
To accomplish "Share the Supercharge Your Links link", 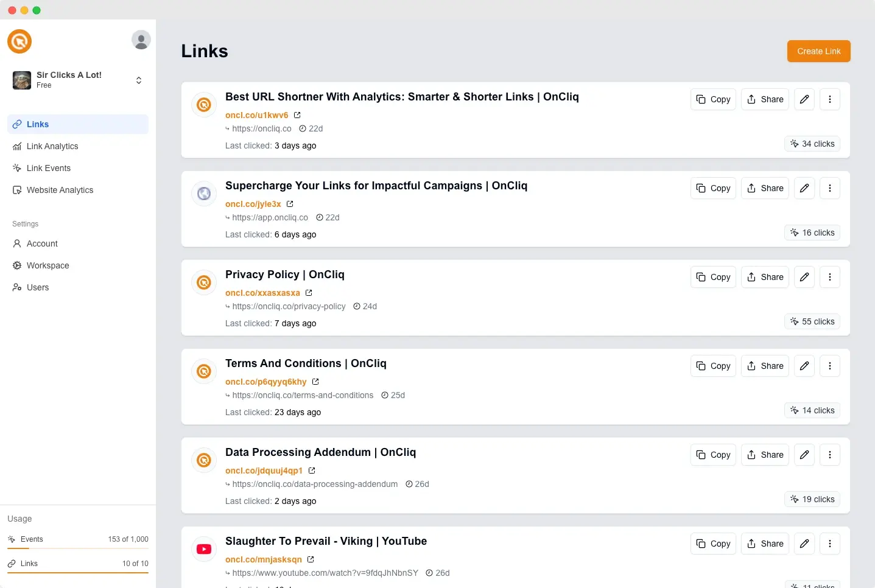I will coord(765,188).
